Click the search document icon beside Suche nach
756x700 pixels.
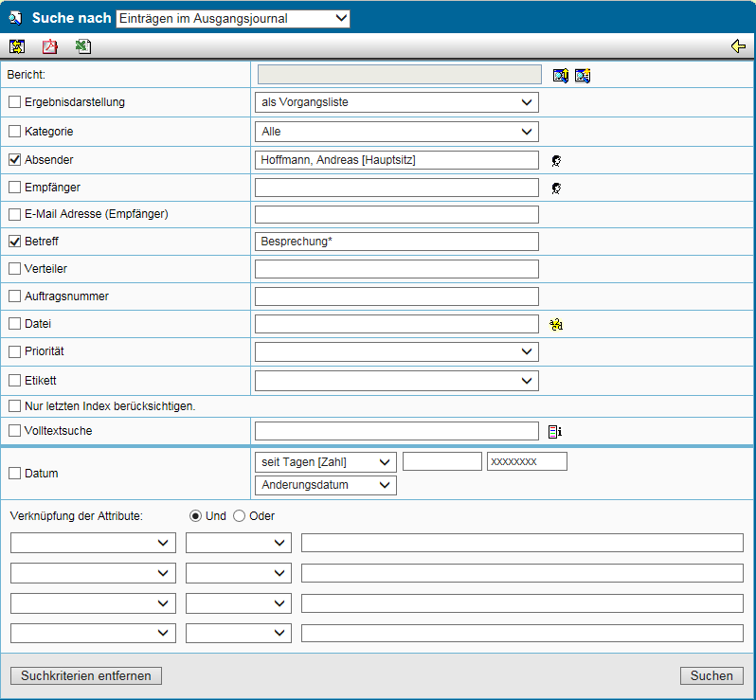coord(15,18)
